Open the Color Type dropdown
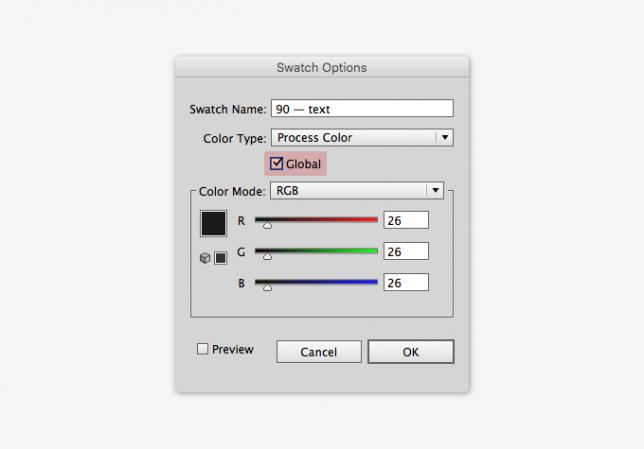This screenshot has height=449, width=644. (362, 138)
